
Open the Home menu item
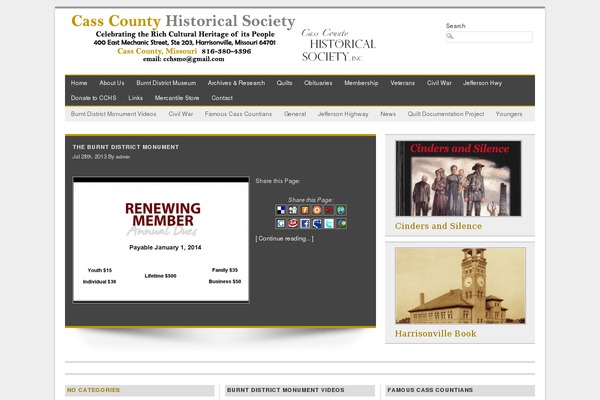tap(79, 83)
